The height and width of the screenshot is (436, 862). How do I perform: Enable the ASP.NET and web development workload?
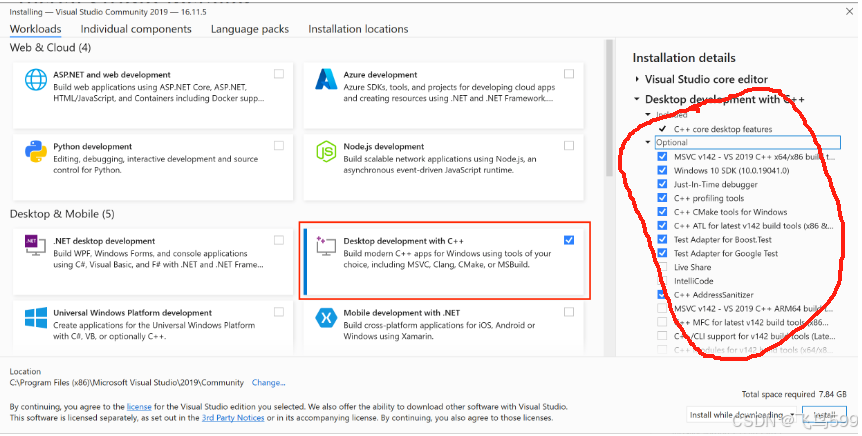point(279,74)
